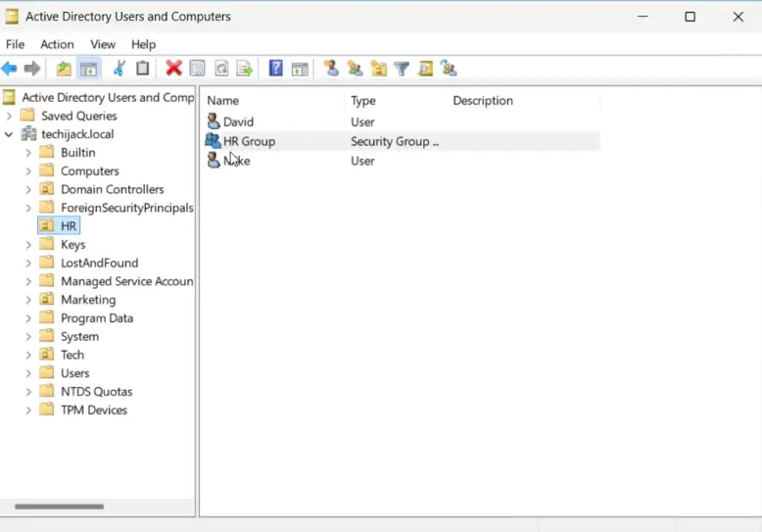The height and width of the screenshot is (532, 762).
Task: Select the Mike user row
Action: click(402, 161)
